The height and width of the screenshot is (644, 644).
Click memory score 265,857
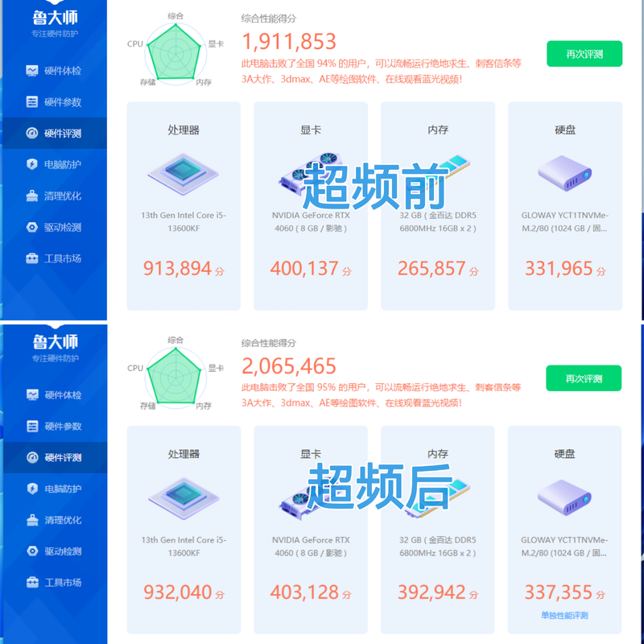(431, 269)
